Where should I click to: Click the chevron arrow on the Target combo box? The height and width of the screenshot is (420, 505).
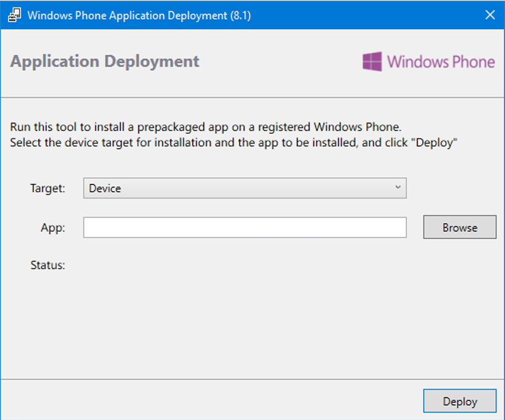pyautogui.click(x=398, y=187)
